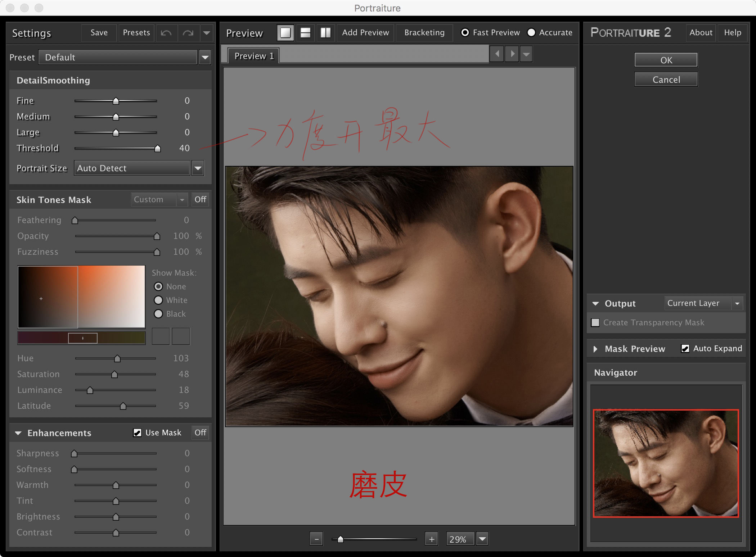Enable Accurate preview mode
The image size is (756, 557).
531,32
